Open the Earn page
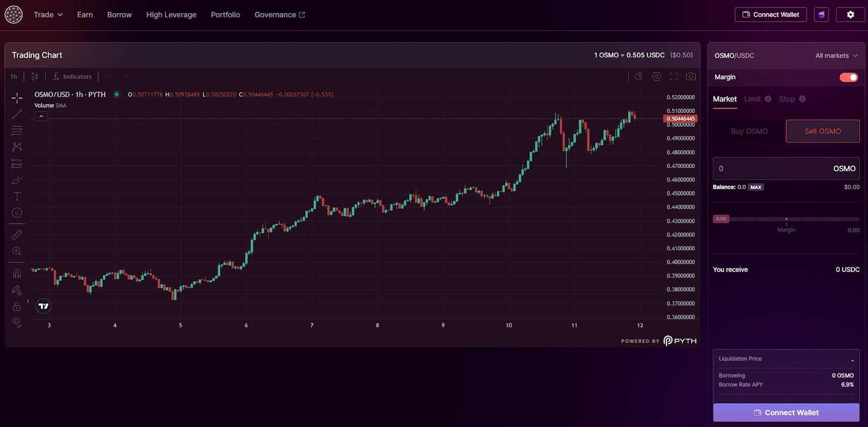Image resolution: width=868 pixels, height=427 pixels. [x=85, y=15]
